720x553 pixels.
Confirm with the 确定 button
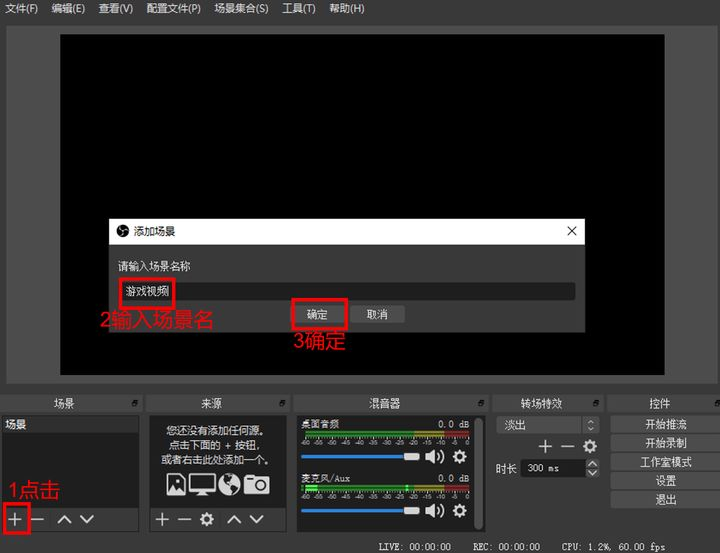(317, 314)
